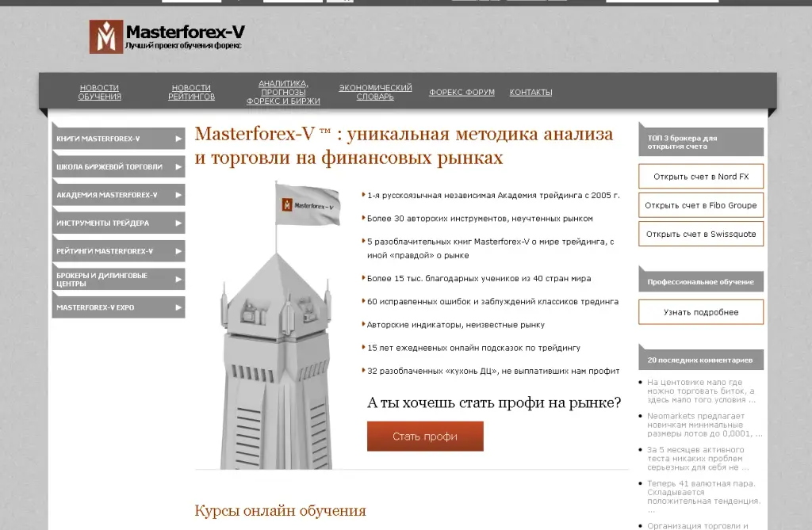Image resolution: width=812 pixels, height=530 pixels.
Task: Expand arrow next to Академия Masterforex-V
Action: (178, 195)
